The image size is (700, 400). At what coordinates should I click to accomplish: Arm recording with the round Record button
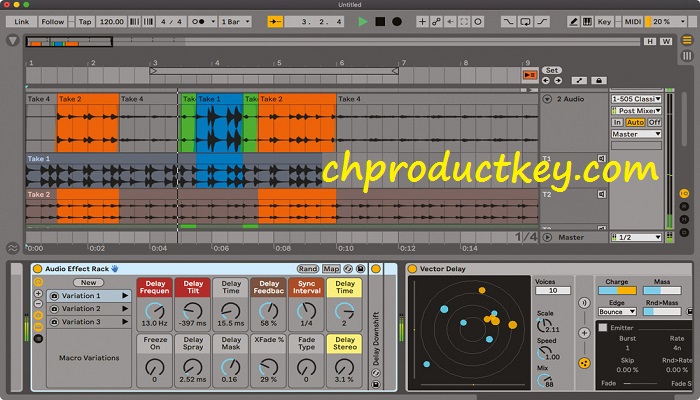(396, 21)
